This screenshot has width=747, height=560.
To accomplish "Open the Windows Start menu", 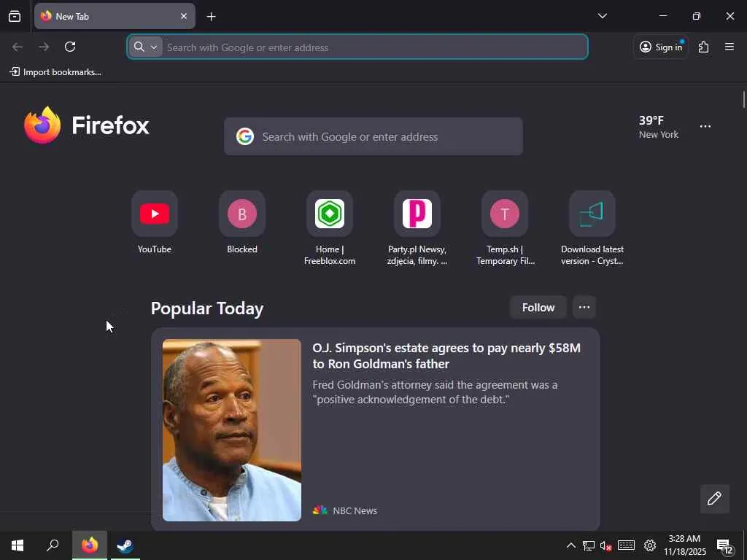I will tap(18, 545).
